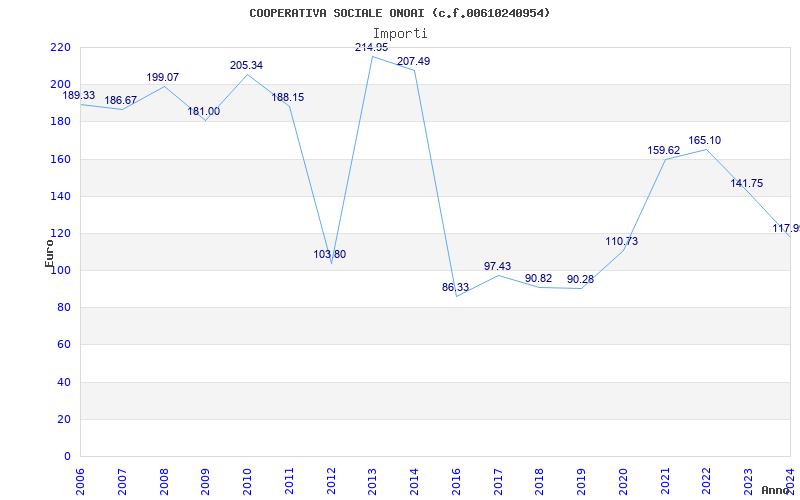Click the 2022 x-axis year label

pos(707,482)
